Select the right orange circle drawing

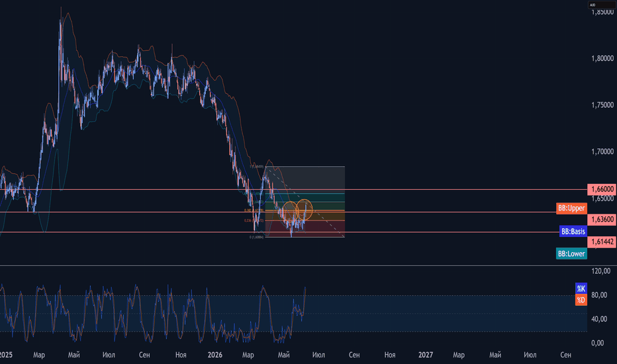(304, 209)
